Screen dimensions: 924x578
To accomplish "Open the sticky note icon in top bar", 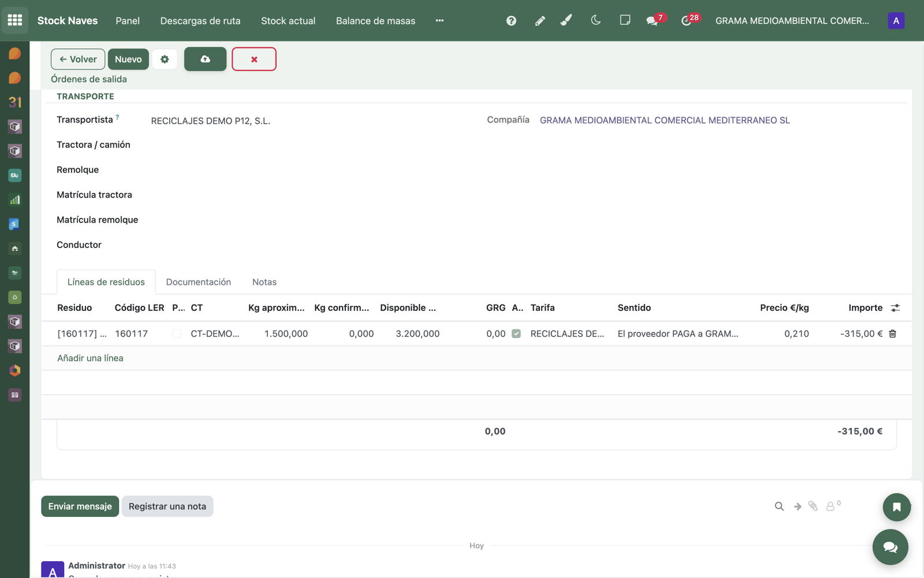I will point(625,20).
